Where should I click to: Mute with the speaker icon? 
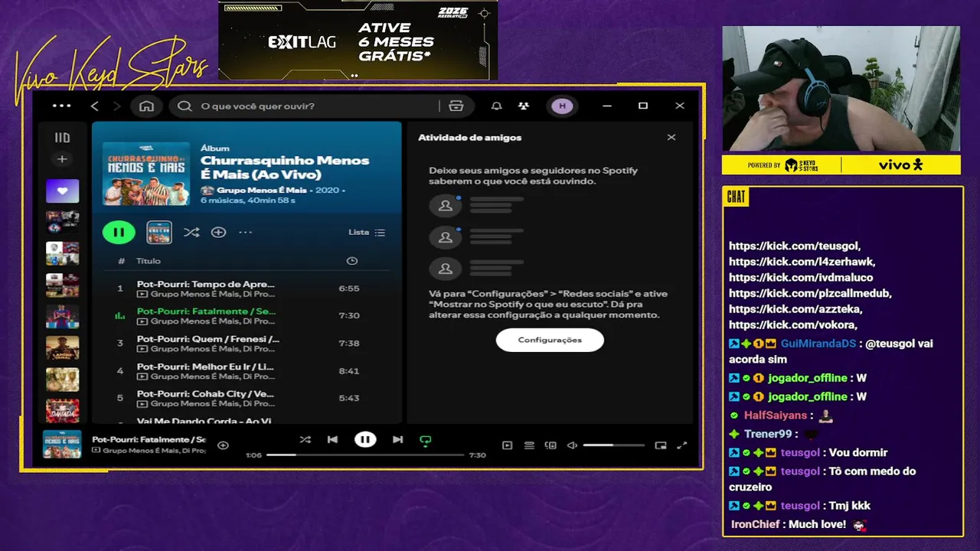pyautogui.click(x=571, y=445)
